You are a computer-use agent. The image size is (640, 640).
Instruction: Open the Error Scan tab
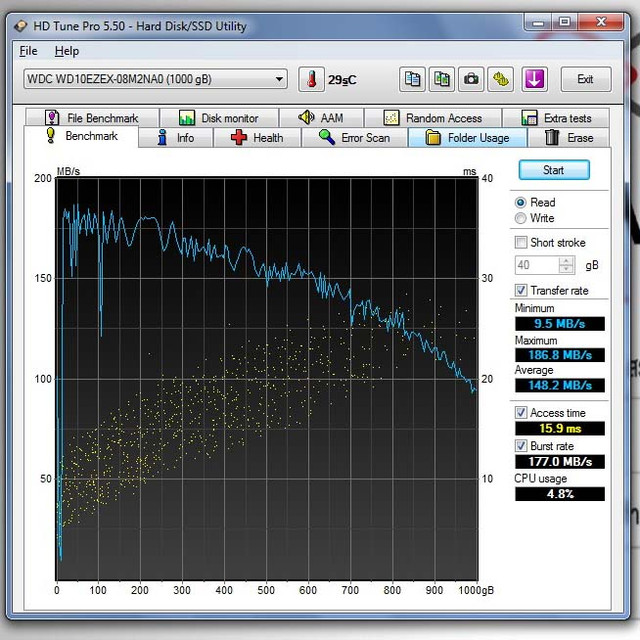point(354,138)
